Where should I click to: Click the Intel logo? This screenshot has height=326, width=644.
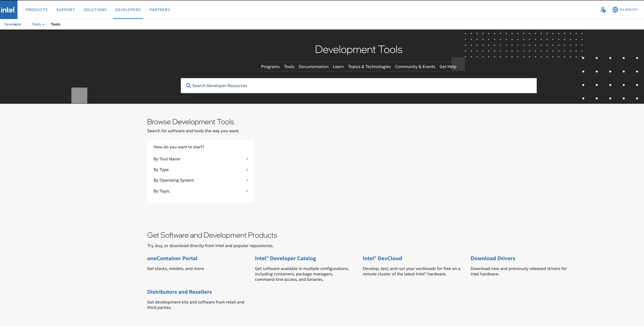9,9
